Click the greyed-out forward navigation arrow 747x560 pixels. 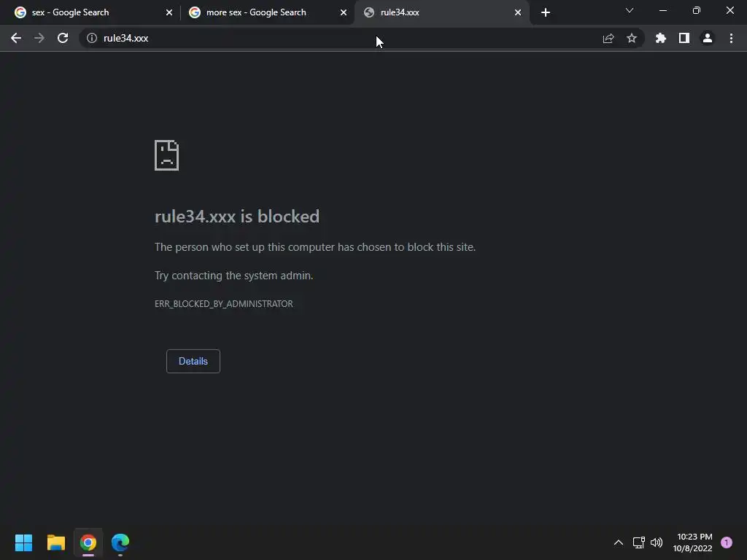coord(39,38)
